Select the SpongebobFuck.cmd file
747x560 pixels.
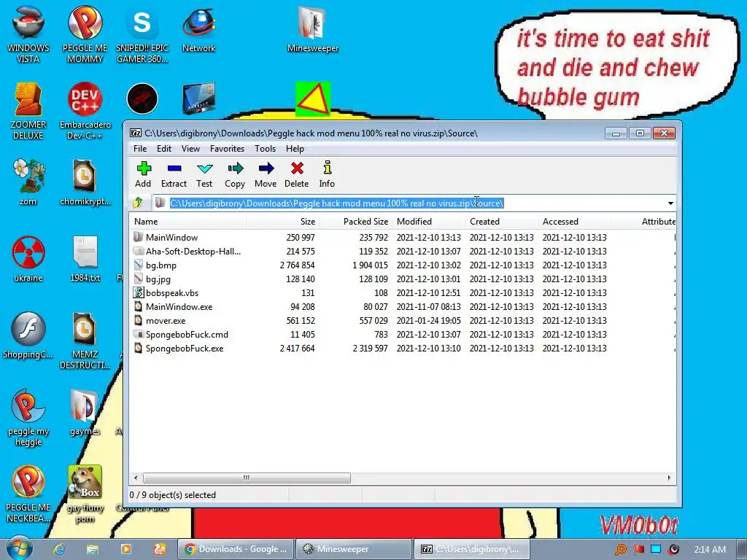tap(403, 334)
